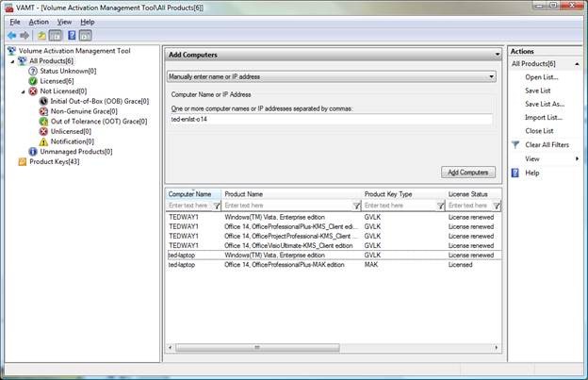This screenshot has width=588, height=380.
Task: Click the Computer Name column filter icon
Action: [x=217, y=206]
